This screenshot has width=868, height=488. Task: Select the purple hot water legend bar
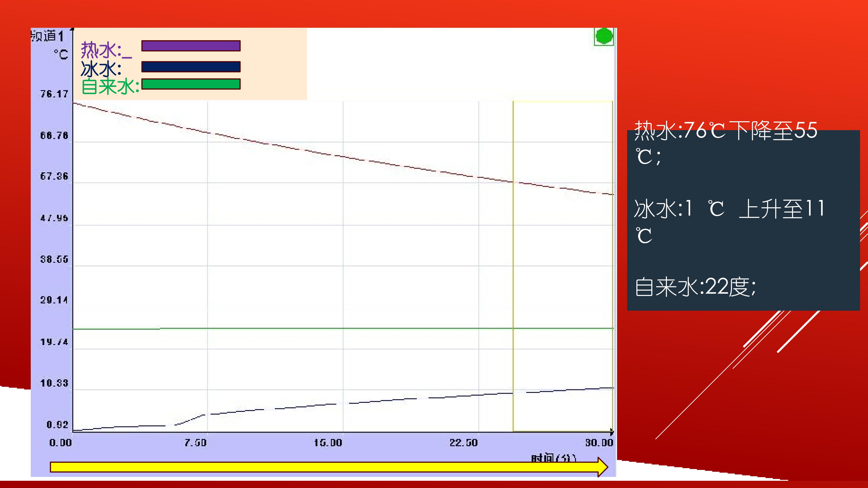191,46
